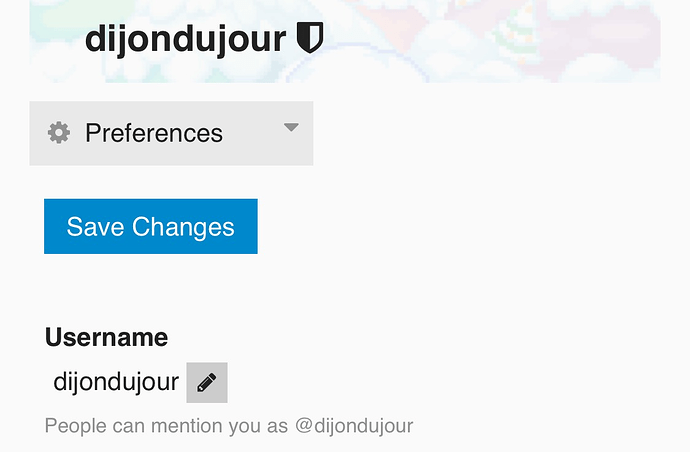Click the shield badge in profile header
This screenshot has width=690, height=452.
tap(310, 38)
